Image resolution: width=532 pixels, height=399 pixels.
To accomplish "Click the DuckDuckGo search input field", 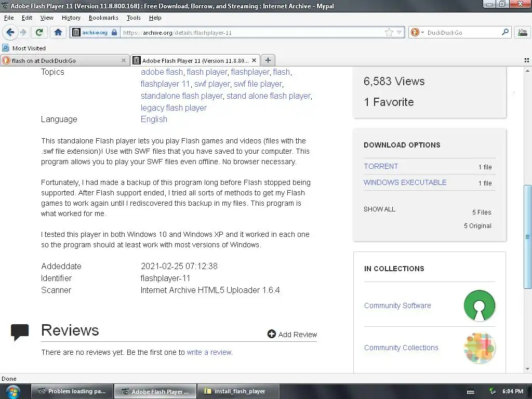I will (x=463, y=33).
